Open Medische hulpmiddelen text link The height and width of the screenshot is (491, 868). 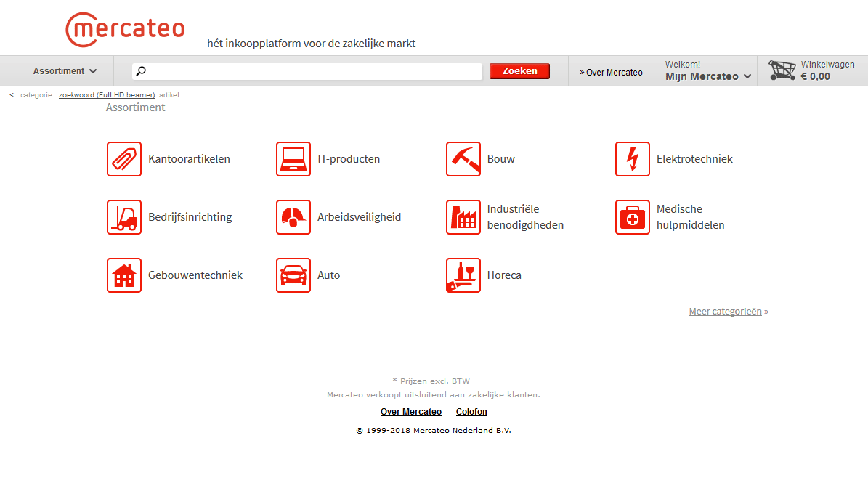coord(690,217)
